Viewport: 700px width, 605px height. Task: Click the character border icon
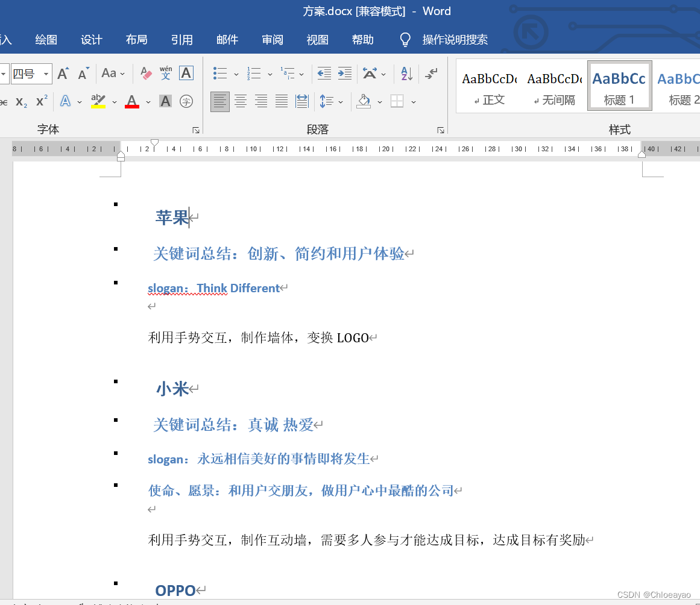point(186,73)
